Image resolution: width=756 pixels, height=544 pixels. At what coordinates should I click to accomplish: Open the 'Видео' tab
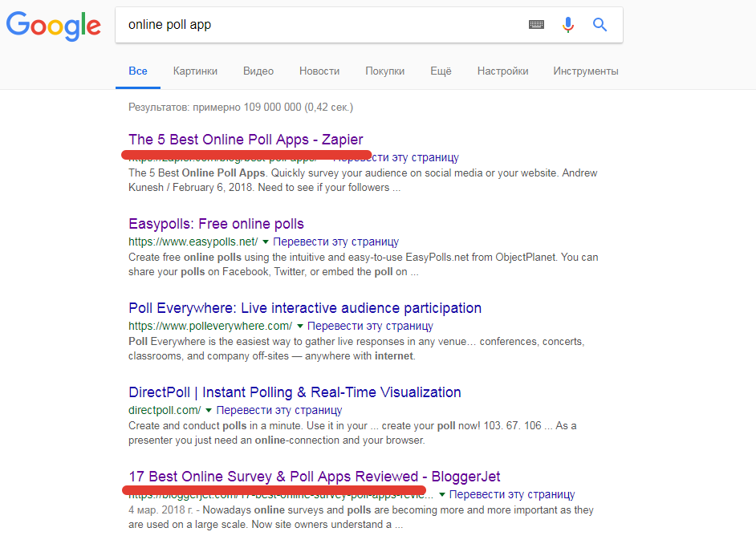pyautogui.click(x=258, y=71)
